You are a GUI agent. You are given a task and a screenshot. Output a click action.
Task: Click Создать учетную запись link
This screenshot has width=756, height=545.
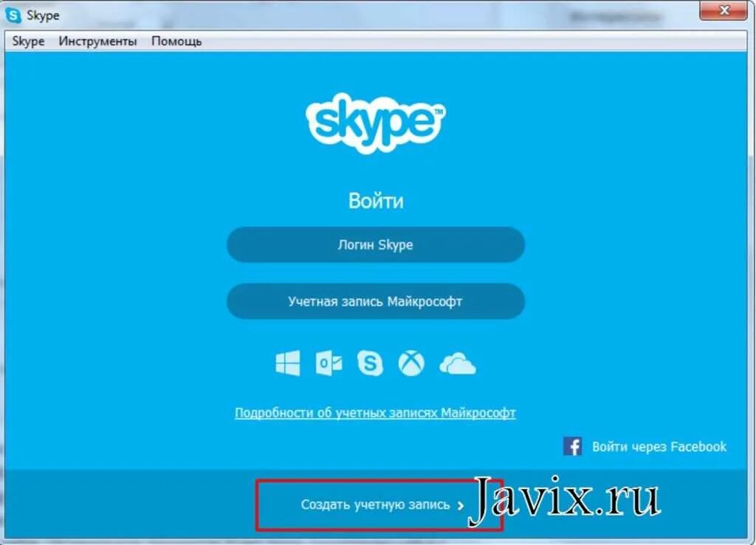(x=382, y=505)
